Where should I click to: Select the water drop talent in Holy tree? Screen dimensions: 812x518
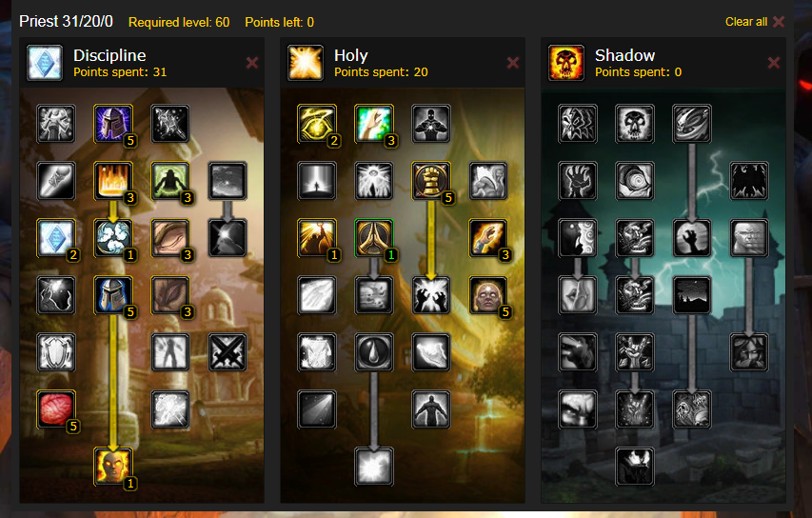coord(374,352)
